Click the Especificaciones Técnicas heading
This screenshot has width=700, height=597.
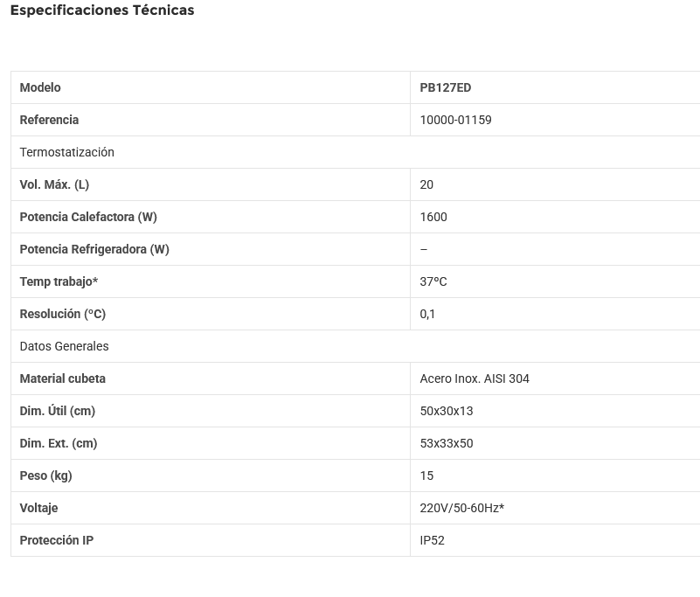[x=102, y=10]
